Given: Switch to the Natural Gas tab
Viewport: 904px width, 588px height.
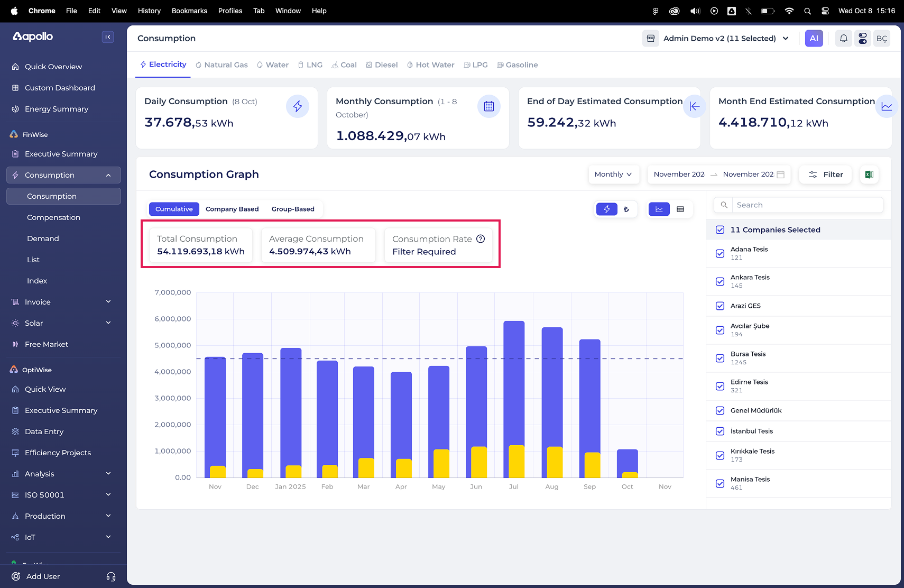Looking at the screenshot, I should click(222, 65).
